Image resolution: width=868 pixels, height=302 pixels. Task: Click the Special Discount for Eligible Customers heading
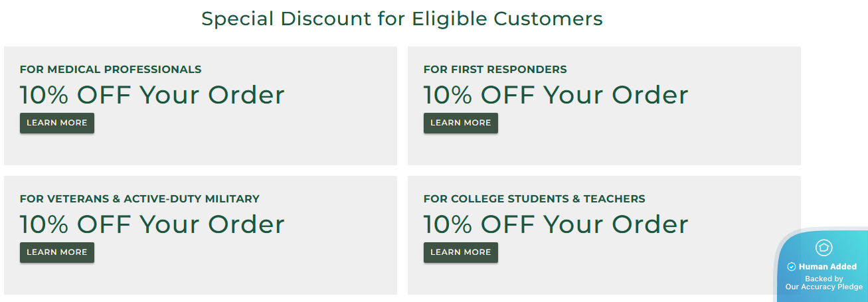coord(402,19)
